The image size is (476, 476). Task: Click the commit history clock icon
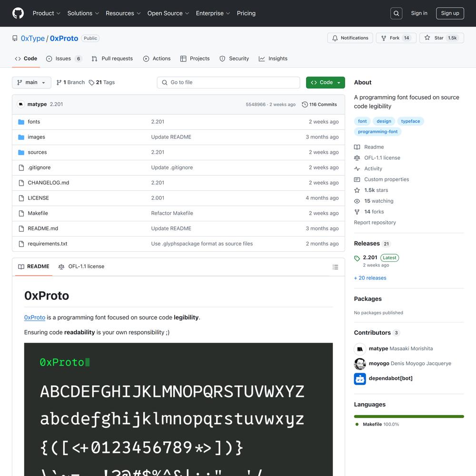[305, 104]
